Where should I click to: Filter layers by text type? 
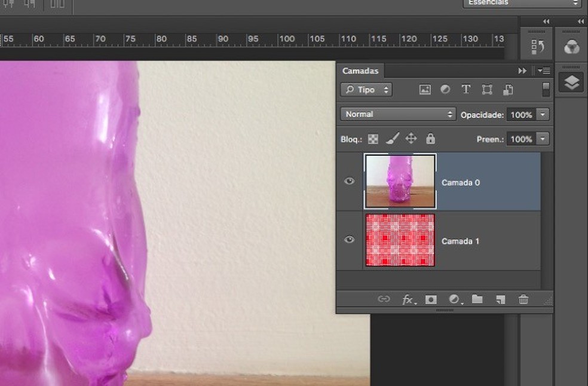point(466,90)
